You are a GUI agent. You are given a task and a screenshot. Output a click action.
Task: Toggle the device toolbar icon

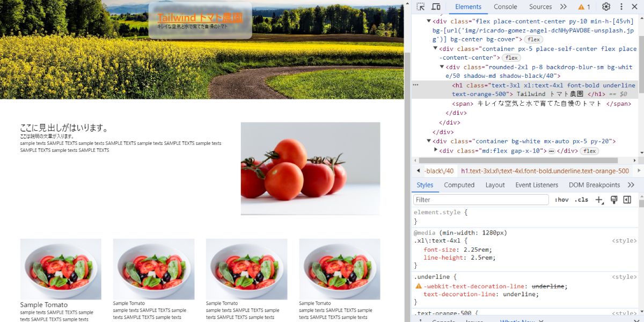point(436,7)
